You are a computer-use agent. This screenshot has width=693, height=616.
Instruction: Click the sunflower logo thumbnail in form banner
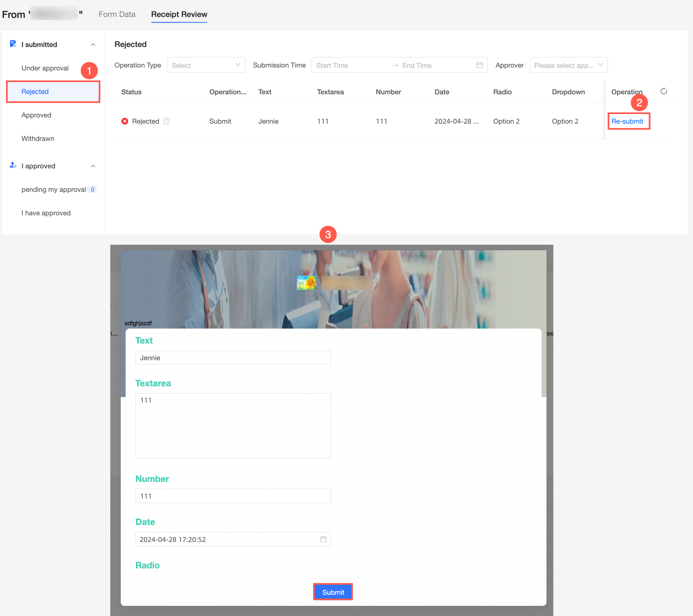[x=306, y=283]
